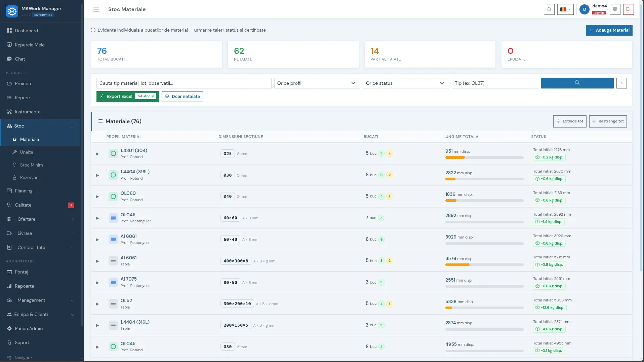Click the OLC45 60×60 rectangular profile icon
This screenshot has height=362, width=644.
pos(113,218)
